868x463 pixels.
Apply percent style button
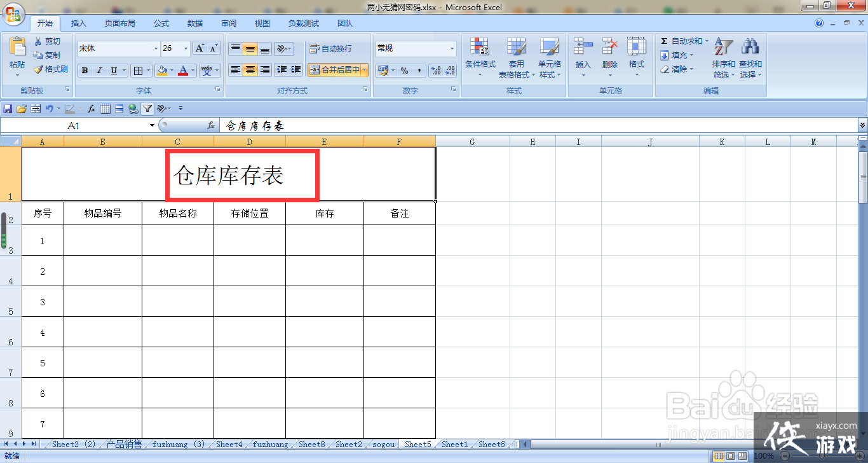point(405,71)
